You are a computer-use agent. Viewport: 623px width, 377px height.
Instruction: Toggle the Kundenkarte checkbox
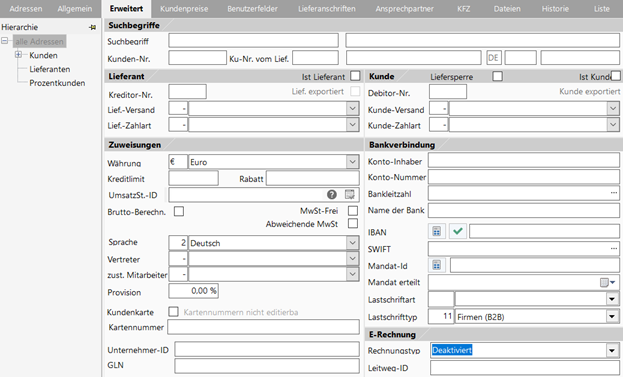(x=173, y=311)
